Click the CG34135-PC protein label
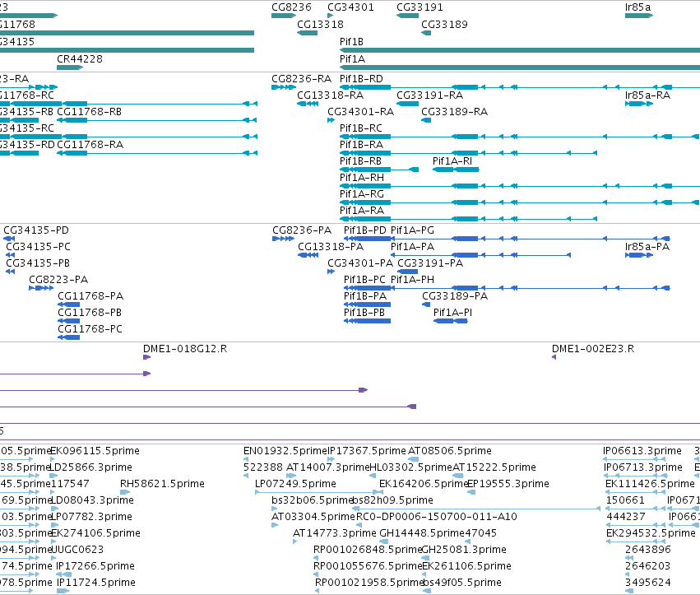700x595 pixels. tap(38, 247)
